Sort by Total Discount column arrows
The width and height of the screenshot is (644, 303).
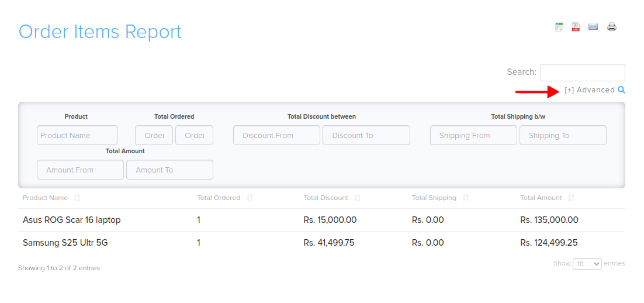357,198
